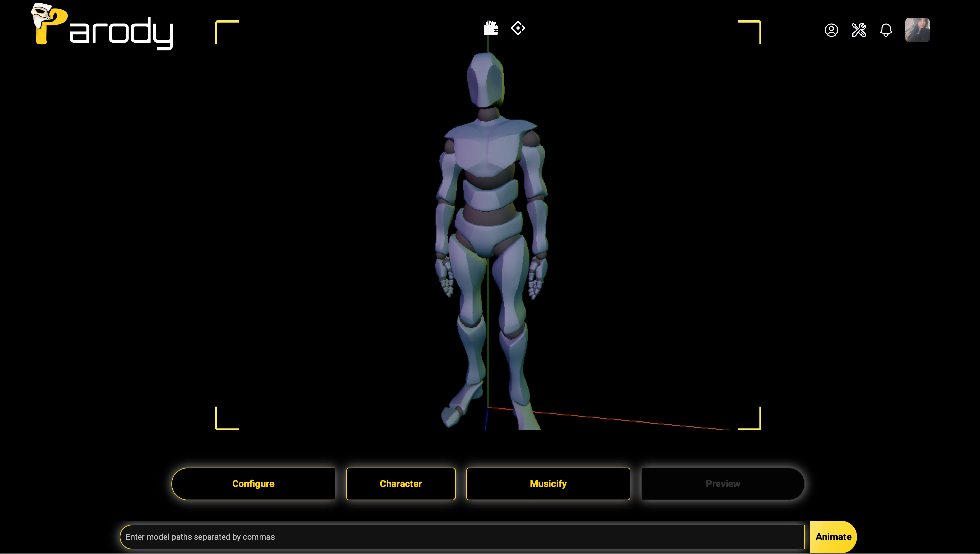Check the notification bell

coord(886,30)
